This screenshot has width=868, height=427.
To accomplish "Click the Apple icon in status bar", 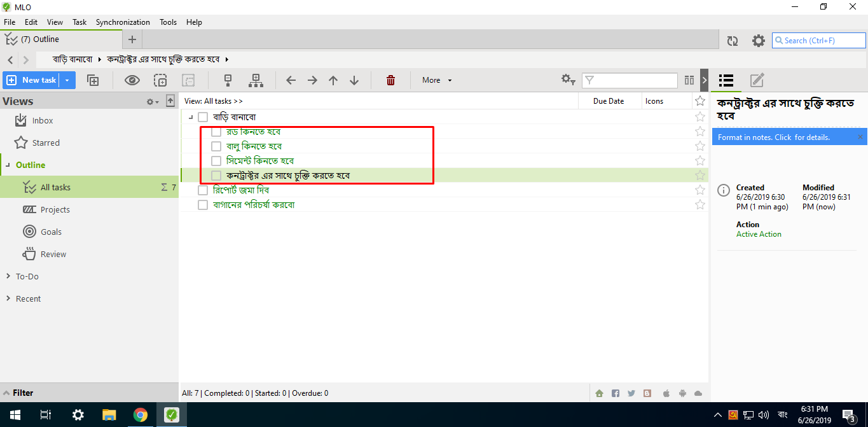I will coord(666,393).
